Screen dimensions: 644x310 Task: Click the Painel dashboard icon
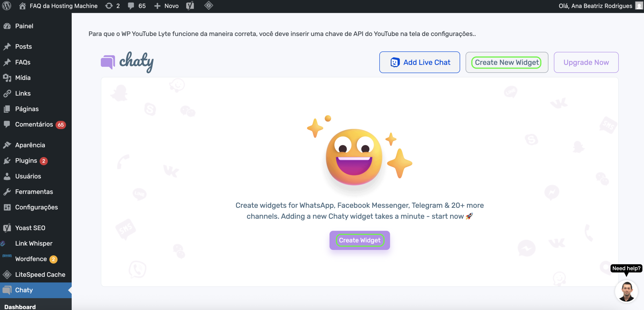tap(7, 26)
